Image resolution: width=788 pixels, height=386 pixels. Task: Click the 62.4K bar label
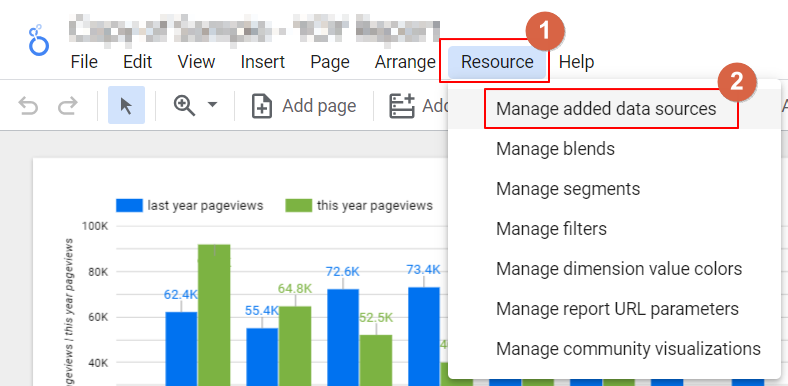pyautogui.click(x=181, y=295)
